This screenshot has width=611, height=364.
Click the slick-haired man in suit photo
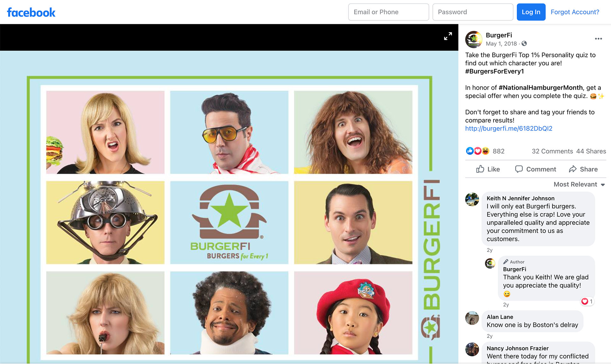point(353,222)
